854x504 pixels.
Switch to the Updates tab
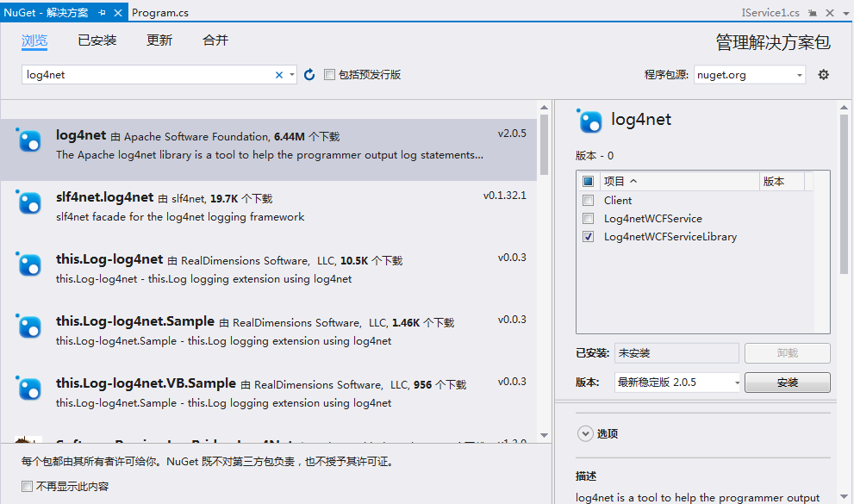pos(159,40)
